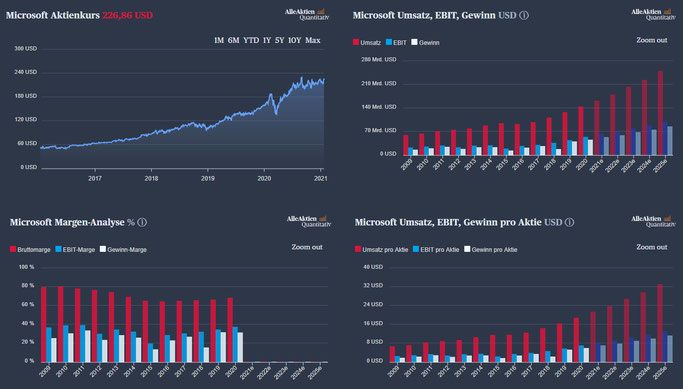Click the AlleAktien logo in pro Aktie panel
This screenshot has width=683, height=389.
click(653, 221)
